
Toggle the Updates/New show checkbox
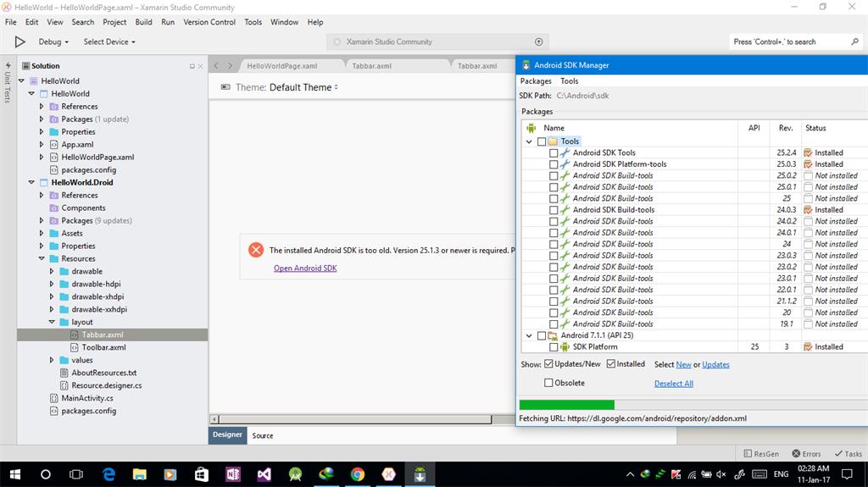[548, 363]
